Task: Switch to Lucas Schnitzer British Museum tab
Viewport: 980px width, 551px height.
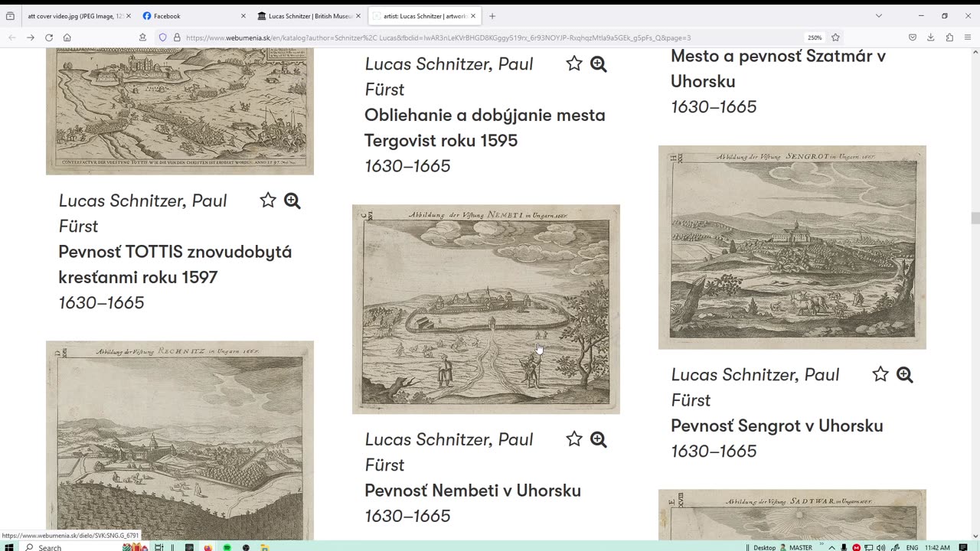Action: 309,15
